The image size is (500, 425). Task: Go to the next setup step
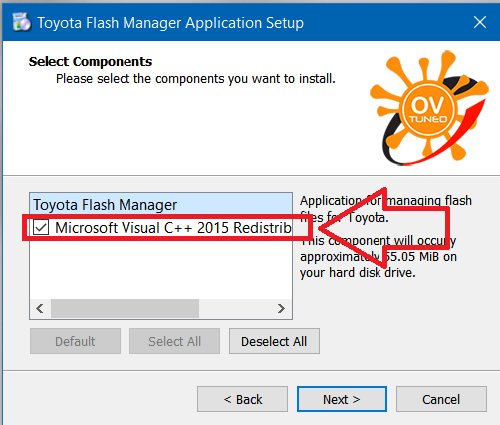point(342,399)
